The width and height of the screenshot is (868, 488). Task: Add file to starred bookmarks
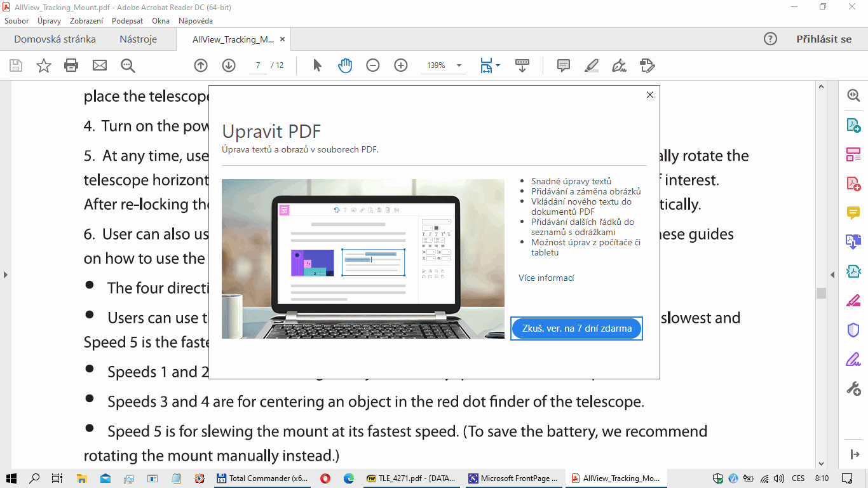[x=43, y=65]
